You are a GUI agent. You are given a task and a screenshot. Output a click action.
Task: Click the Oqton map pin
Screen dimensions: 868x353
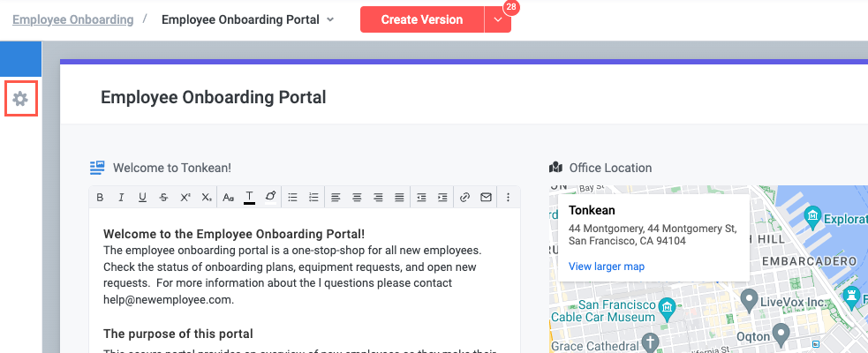781,334
